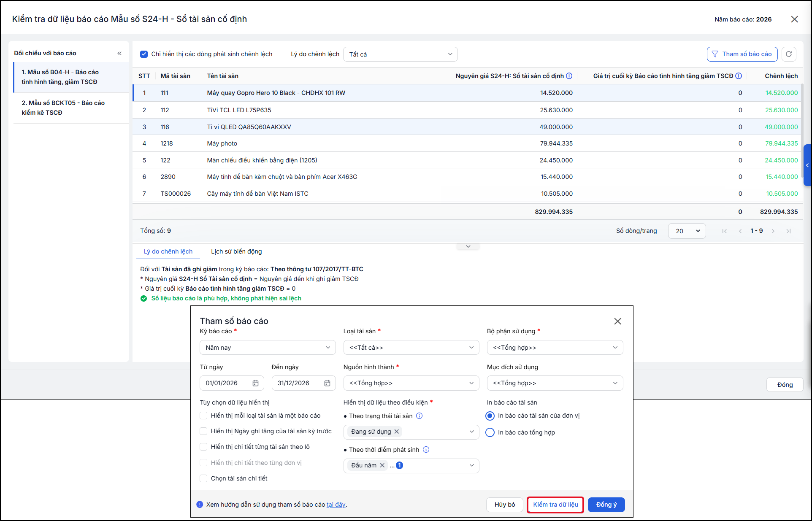812x521 pixels.
Task: Confirm with the Đồng ý button
Action: click(x=606, y=505)
